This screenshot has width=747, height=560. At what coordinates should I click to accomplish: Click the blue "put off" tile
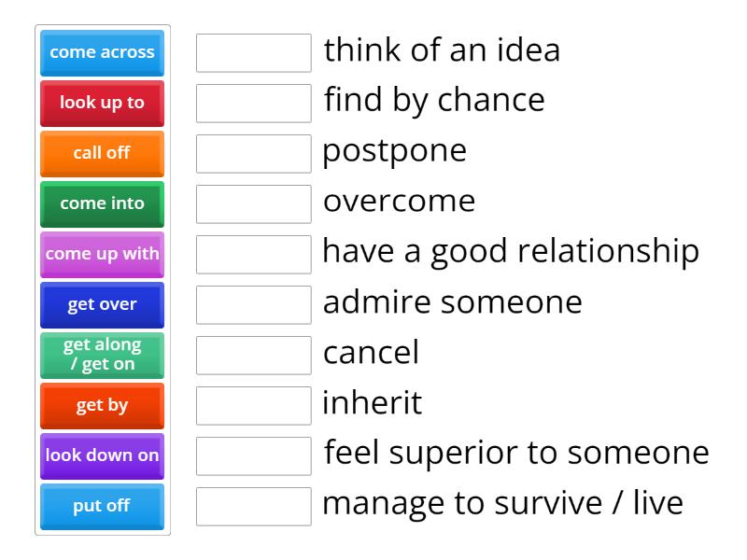coord(102,506)
